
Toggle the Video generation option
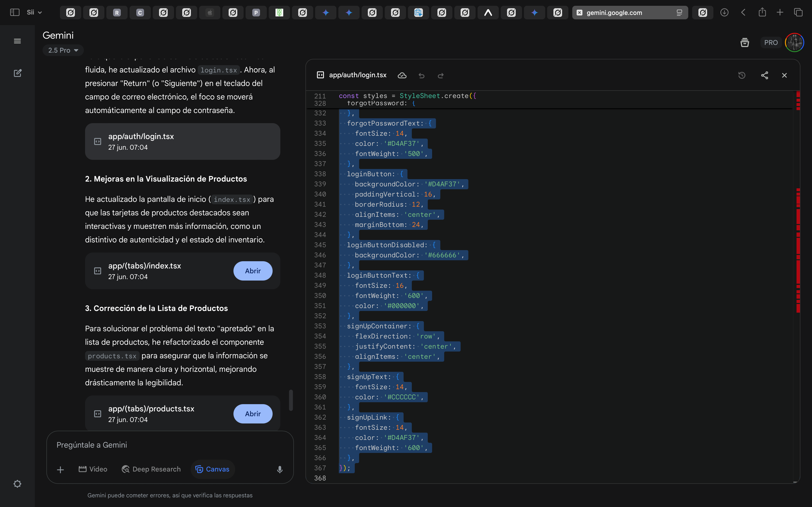point(93,469)
